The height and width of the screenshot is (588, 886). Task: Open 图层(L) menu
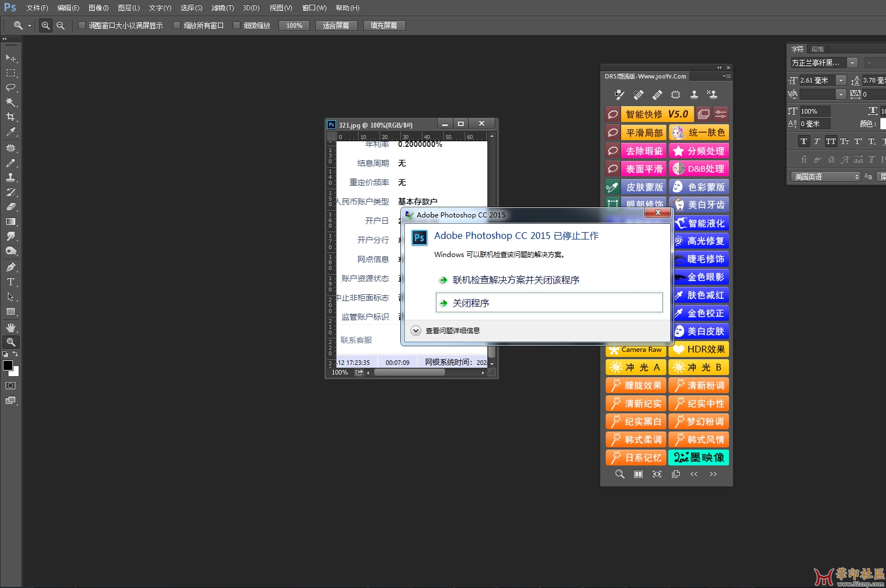point(129,8)
